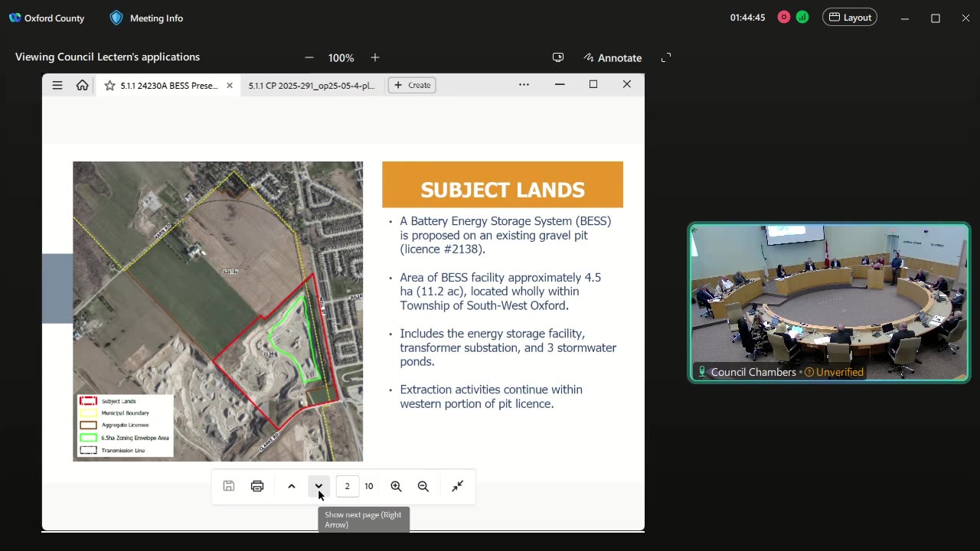This screenshot has width=980, height=551.
Task: Enter full screen view of shared content
Action: 666,57
